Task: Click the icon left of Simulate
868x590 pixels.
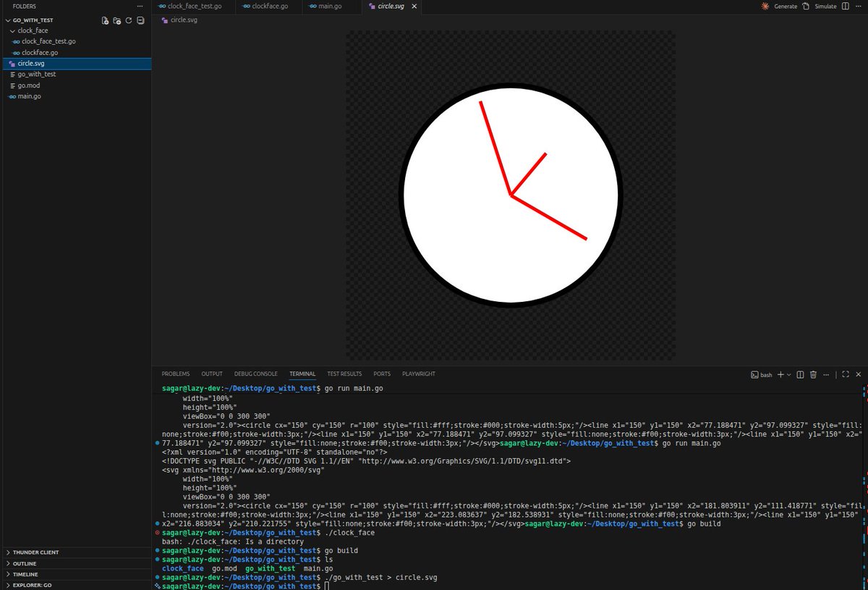Action: [x=806, y=6]
